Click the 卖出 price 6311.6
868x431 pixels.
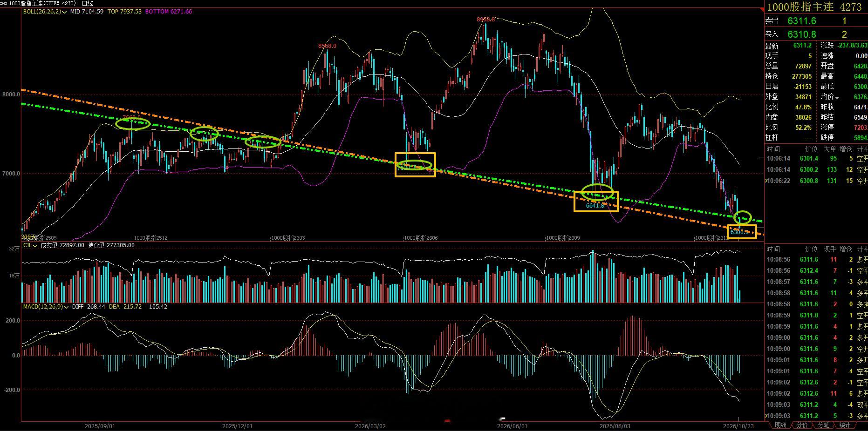[802, 21]
